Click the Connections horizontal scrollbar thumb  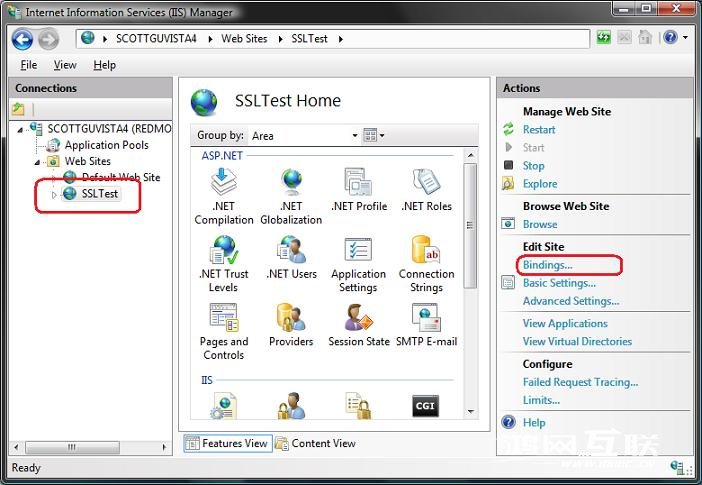coord(72,447)
